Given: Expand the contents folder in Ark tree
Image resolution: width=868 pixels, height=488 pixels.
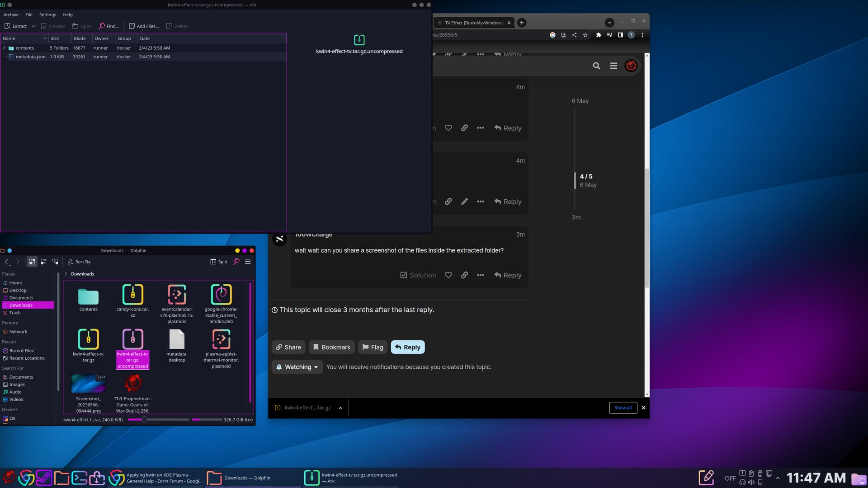Looking at the screenshot, I should click(x=5, y=48).
